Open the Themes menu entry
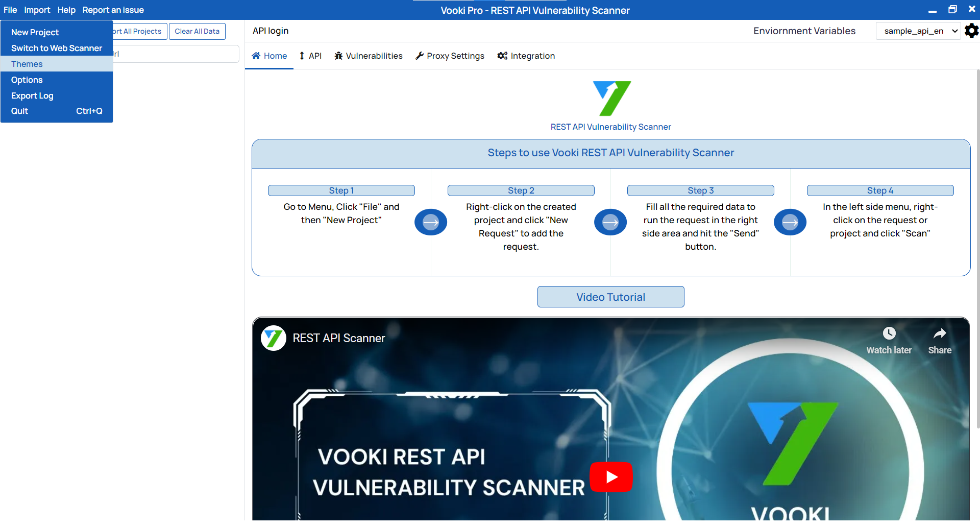The image size is (980, 526). [x=57, y=64]
